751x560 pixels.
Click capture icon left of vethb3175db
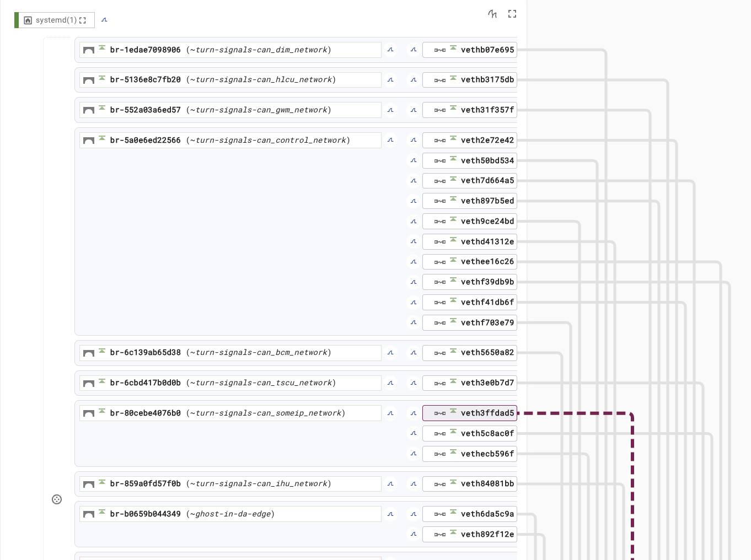point(414,80)
